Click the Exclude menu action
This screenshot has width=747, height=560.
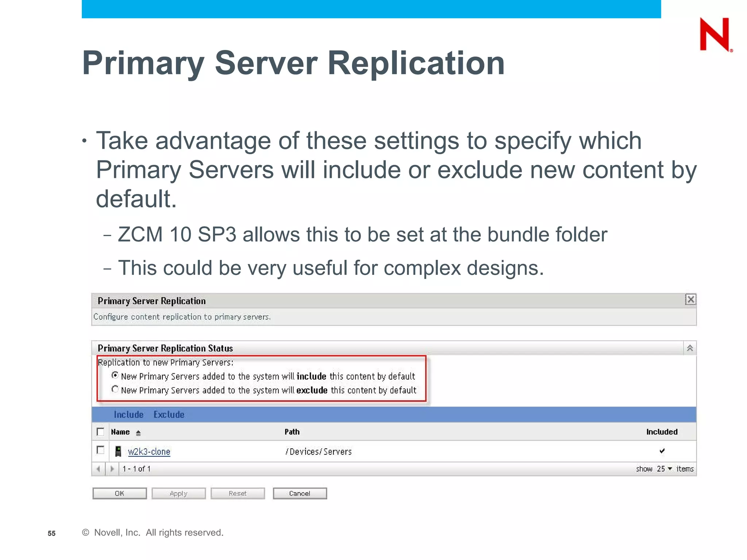click(169, 415)
